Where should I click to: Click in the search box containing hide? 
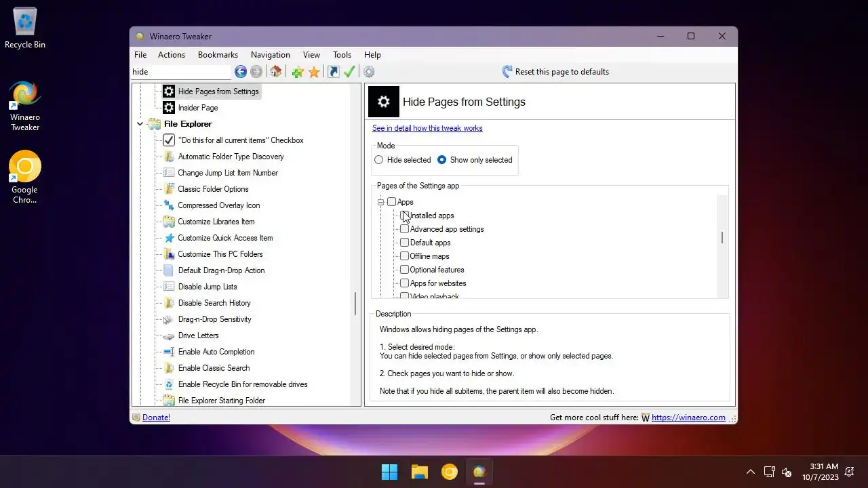pyautogui.click(x=180, y=72)
